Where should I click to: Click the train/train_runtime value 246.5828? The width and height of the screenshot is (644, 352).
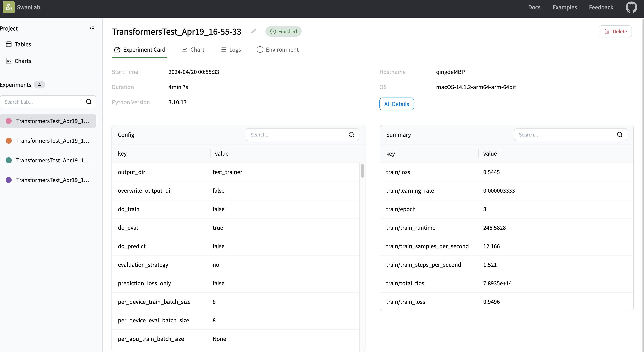pos(494,228)
